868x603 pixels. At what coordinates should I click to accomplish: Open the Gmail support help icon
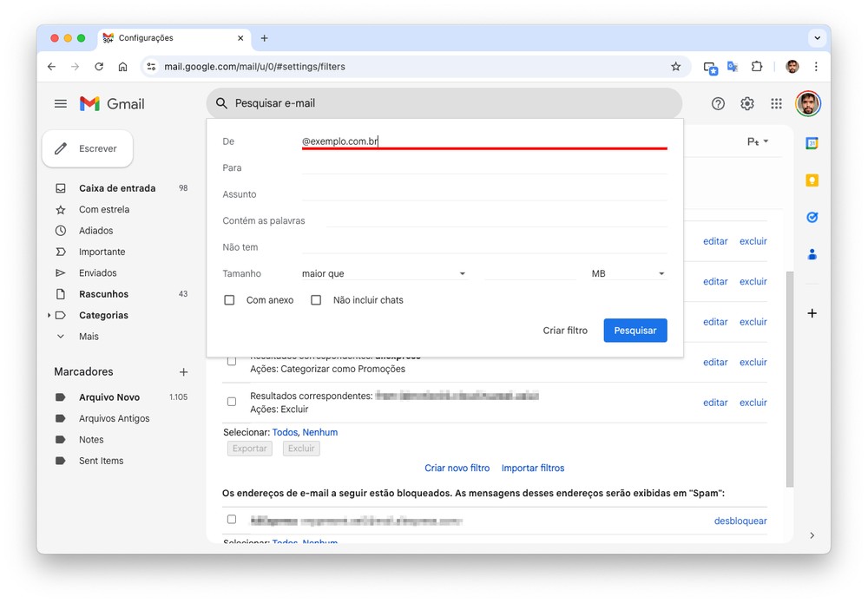[718, 103]
